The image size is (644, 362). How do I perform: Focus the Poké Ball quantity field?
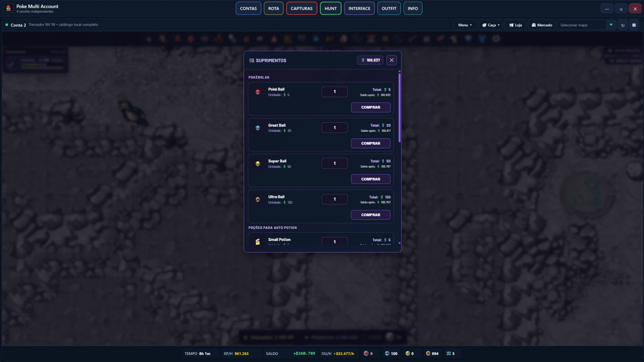(x=335, y=92)
